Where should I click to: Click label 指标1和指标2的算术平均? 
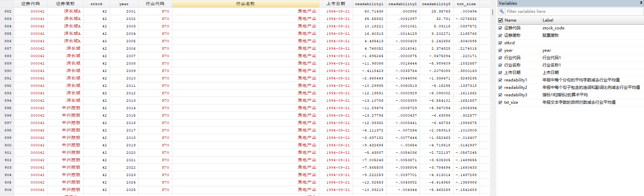(x=565, y=95)
